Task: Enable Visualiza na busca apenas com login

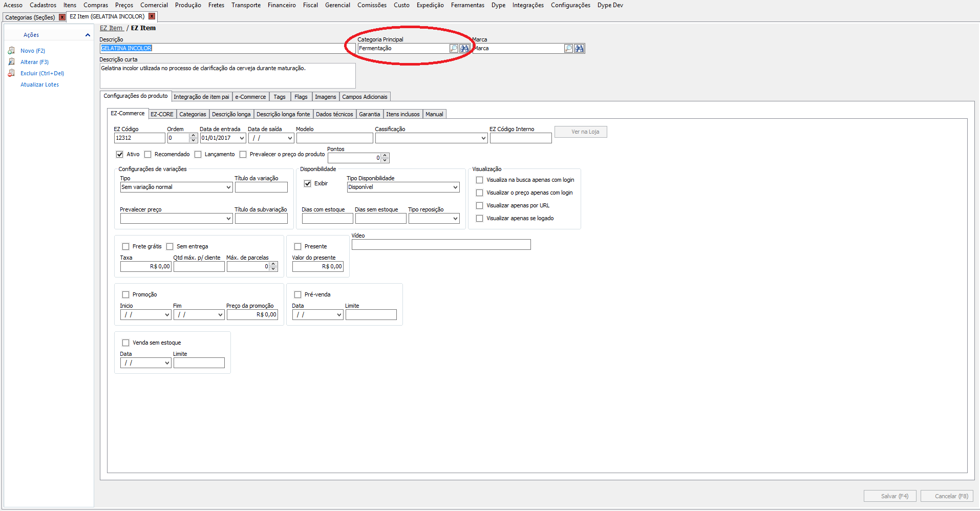Action: [480, 180]
